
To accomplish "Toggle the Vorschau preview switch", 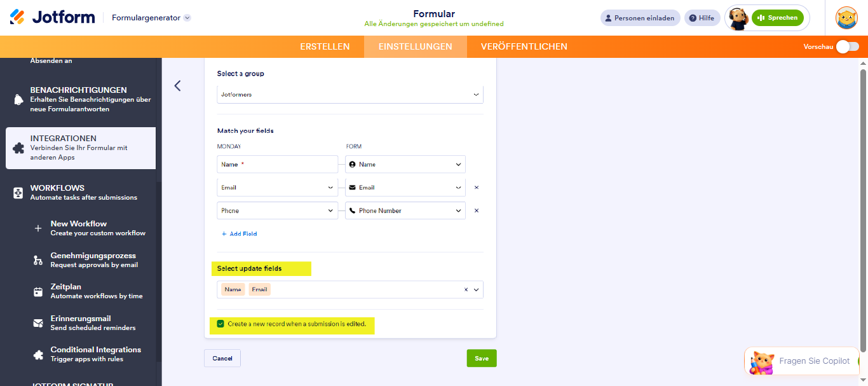I will 848,46.
